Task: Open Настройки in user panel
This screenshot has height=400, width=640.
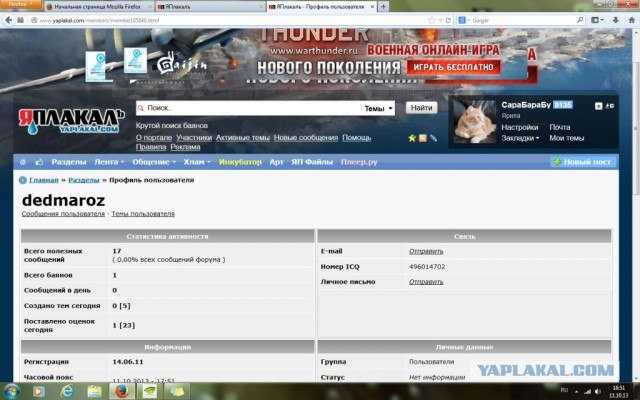Action: (520, 127)
